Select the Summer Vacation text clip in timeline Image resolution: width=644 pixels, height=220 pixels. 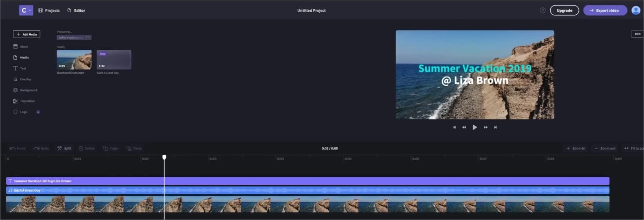click(307, 181)
